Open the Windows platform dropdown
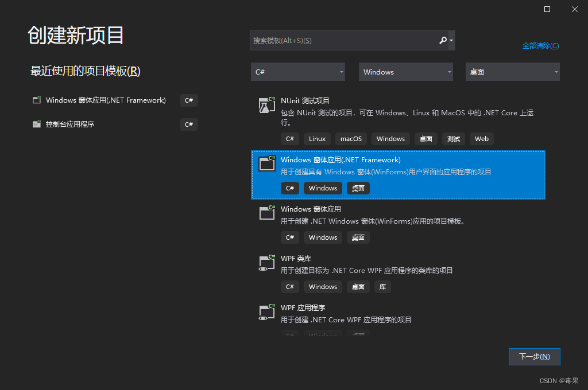 (x=405, y=71)
